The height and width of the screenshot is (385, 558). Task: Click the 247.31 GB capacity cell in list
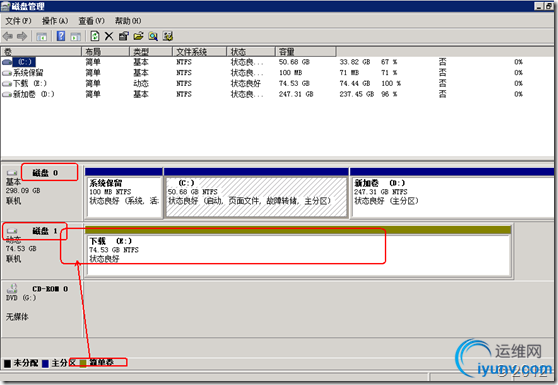[x=296, y=94]
